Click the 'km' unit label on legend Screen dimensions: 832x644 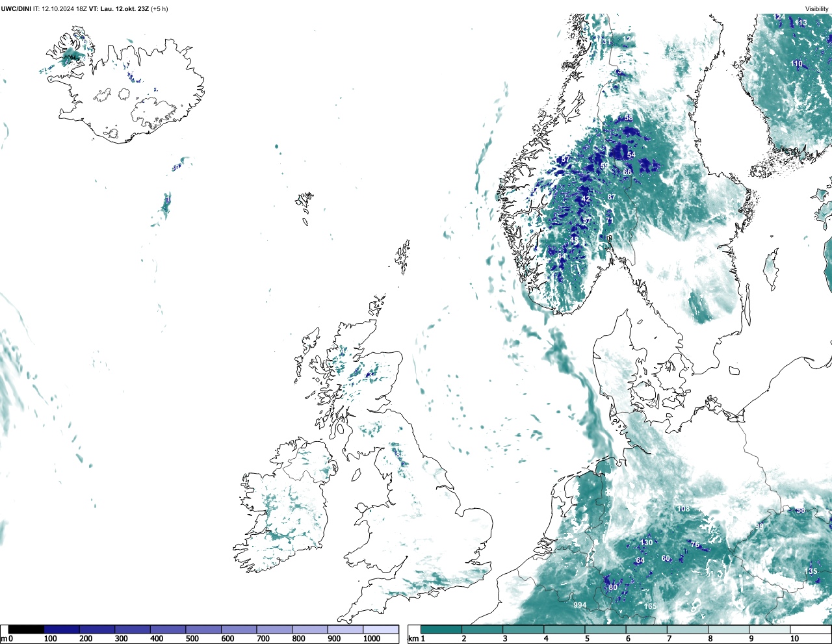412,639
